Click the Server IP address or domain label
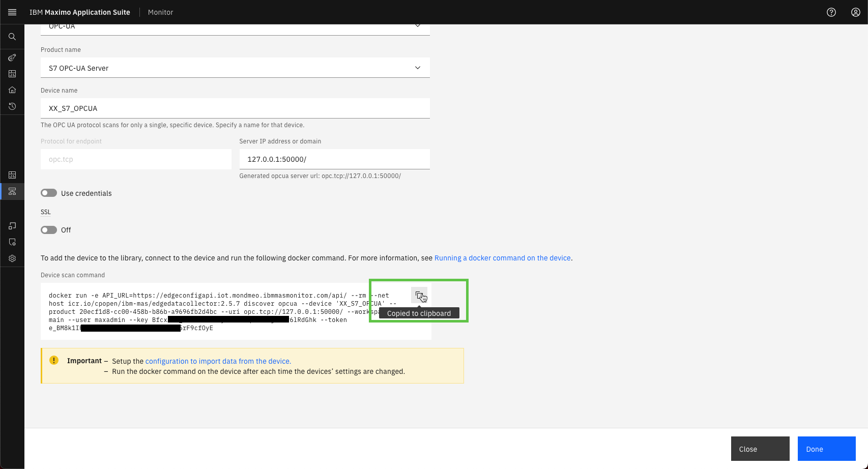Screen dimensions: 868x469 pos(280,141)
